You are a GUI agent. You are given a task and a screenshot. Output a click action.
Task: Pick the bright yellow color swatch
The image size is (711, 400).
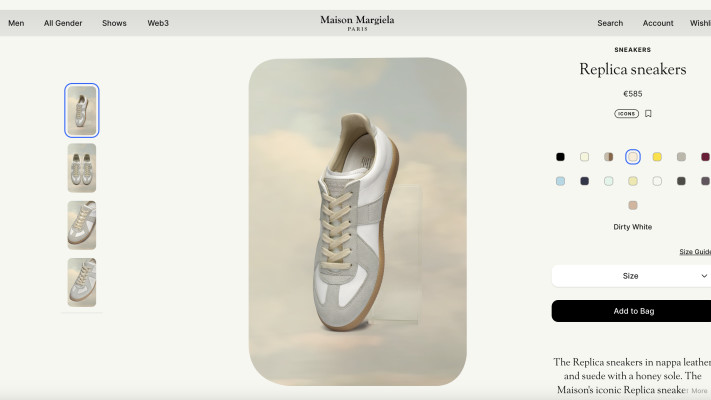[x=657, y=157]
